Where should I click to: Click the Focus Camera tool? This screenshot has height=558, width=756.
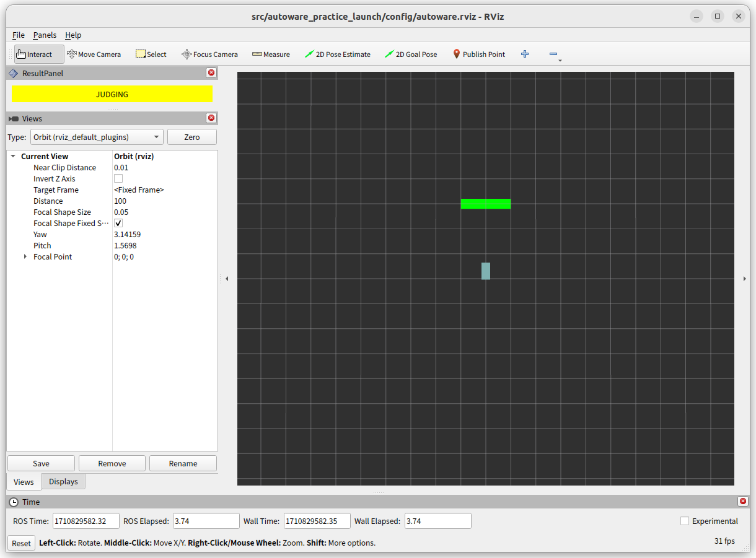(209, 54)
